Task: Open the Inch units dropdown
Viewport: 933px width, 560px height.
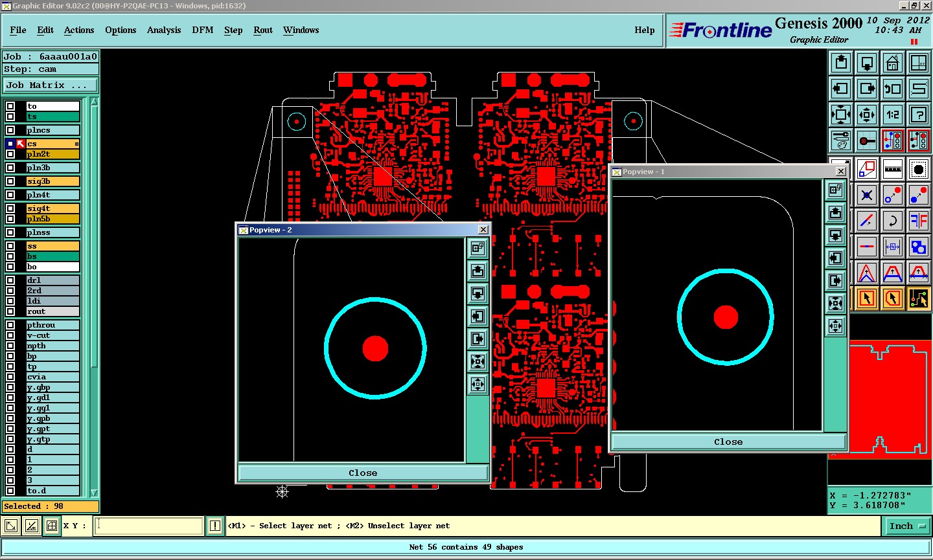Action: point(907,526)
